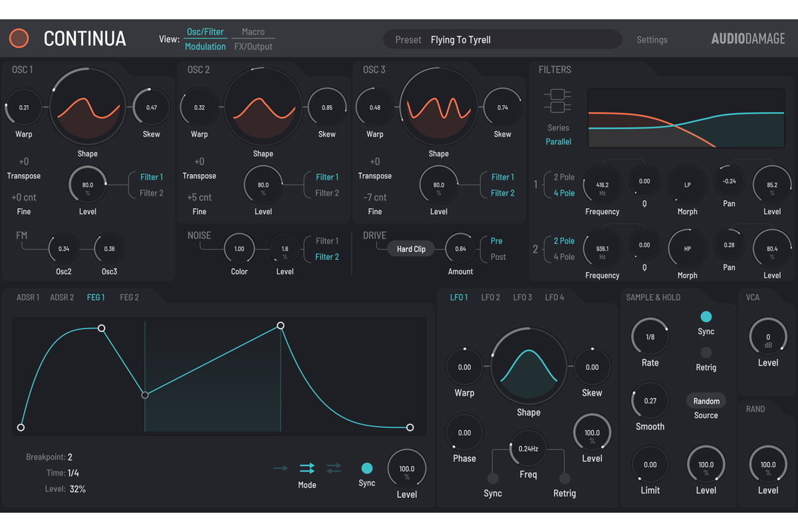The height and width of the screenshot is (532, 798).
Task: Click the FM Osc2 amount knob
Action: pyautogui.click(x=64, y=249)
